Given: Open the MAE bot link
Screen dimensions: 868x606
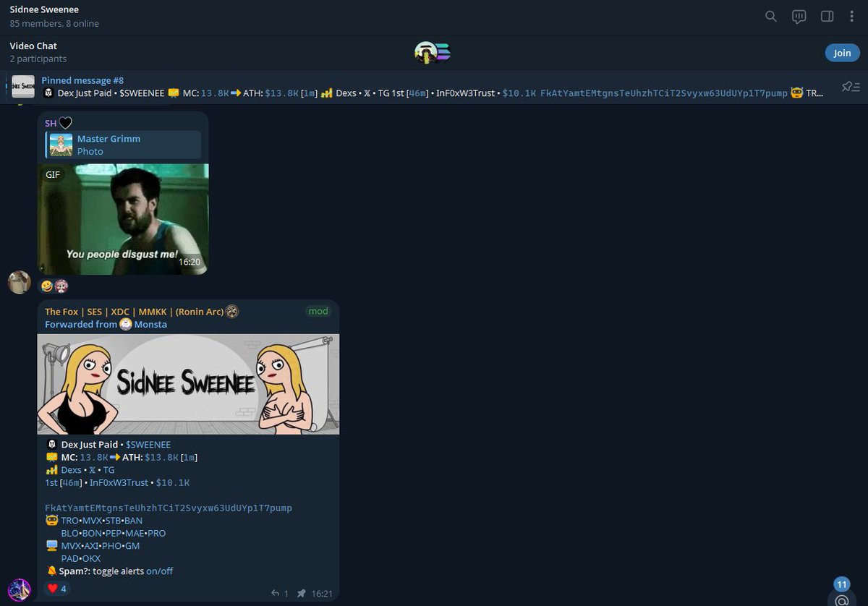Looking at the screenshot, I should (x=135, y=533).
